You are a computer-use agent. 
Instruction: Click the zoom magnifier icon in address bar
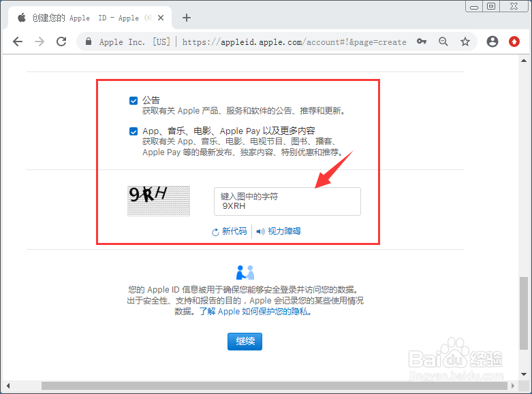[443, 42]
